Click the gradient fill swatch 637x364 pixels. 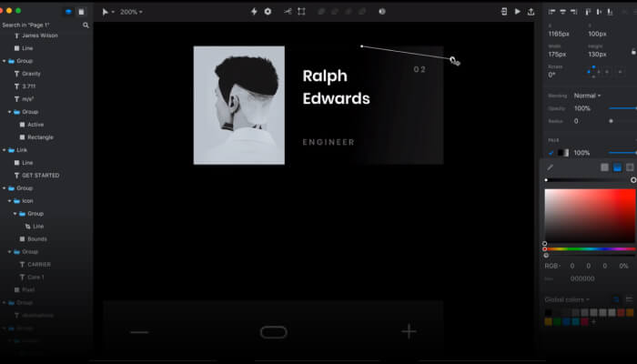pos(563,153)
